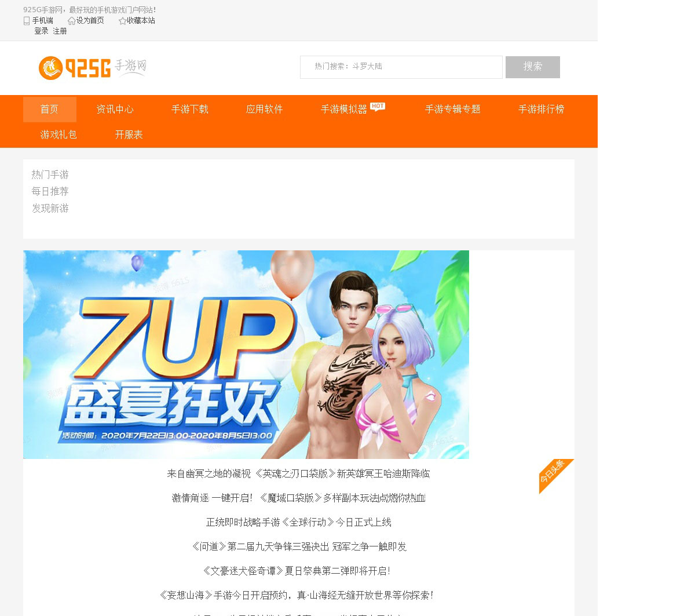Open headline 问道 第二届九天争锋三强决出
The width and height of the screenshot is (695, 616).
(x=298, y=547)
